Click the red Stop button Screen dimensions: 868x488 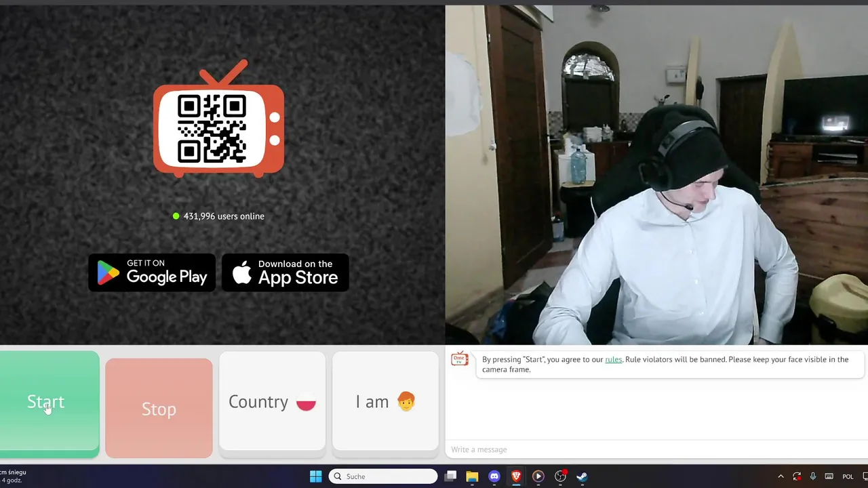pyautogui.click(x=159, y=408)
